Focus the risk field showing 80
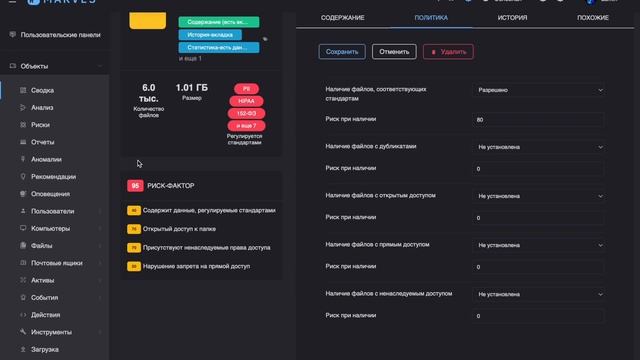The width and height of the screenshot is (640, 360). [x=539, y=120]
